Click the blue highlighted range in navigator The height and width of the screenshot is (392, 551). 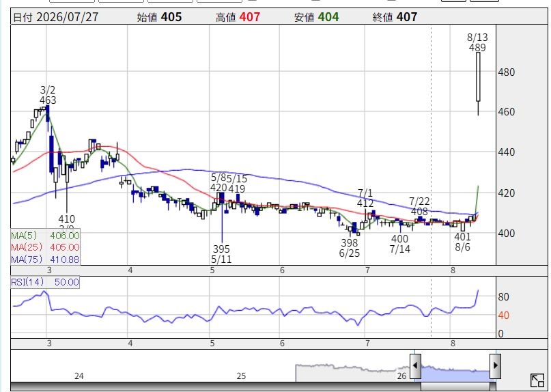[455, 374]
